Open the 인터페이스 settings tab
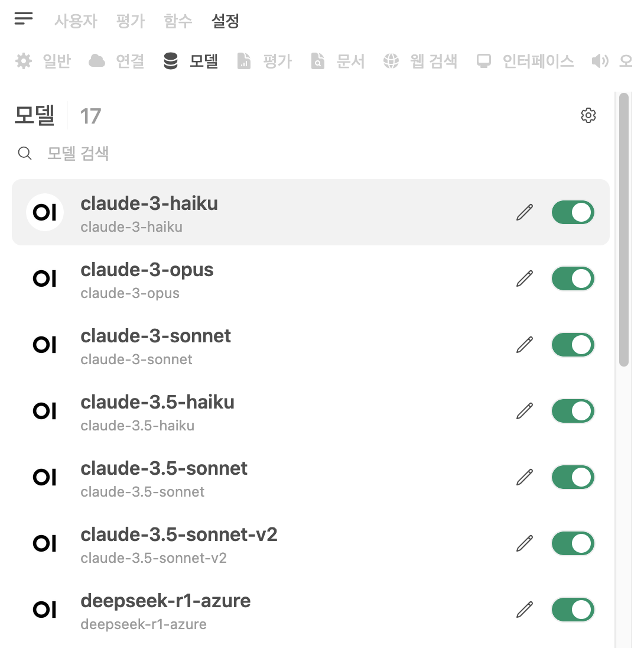644x648 pixels. point(525,61)
